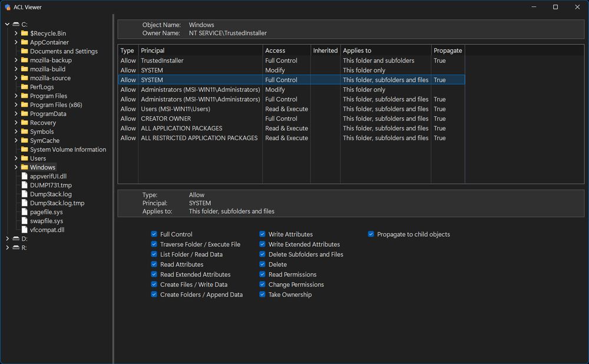Toggle the Write Attributes checkbox
The height and width of the screenshot is (364, 589).
[262, 234]
